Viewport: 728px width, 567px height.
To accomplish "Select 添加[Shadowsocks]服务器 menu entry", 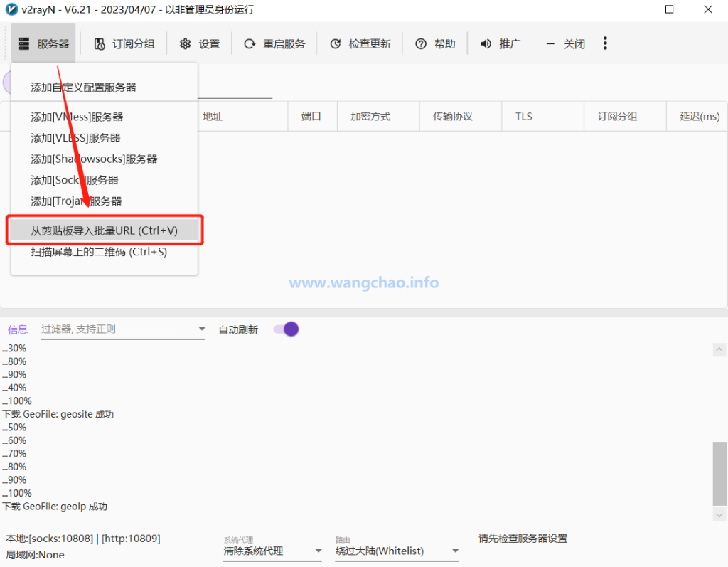I will coord(105,159).
